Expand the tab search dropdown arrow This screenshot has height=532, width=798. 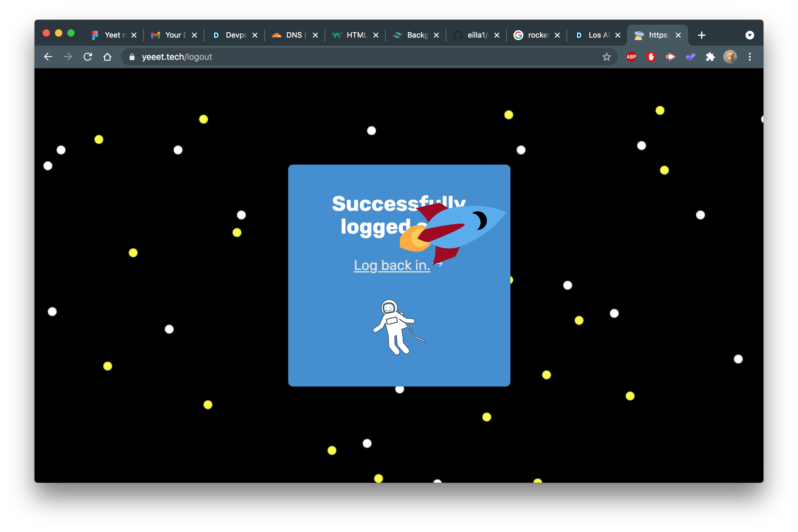[x=750, y=35]
